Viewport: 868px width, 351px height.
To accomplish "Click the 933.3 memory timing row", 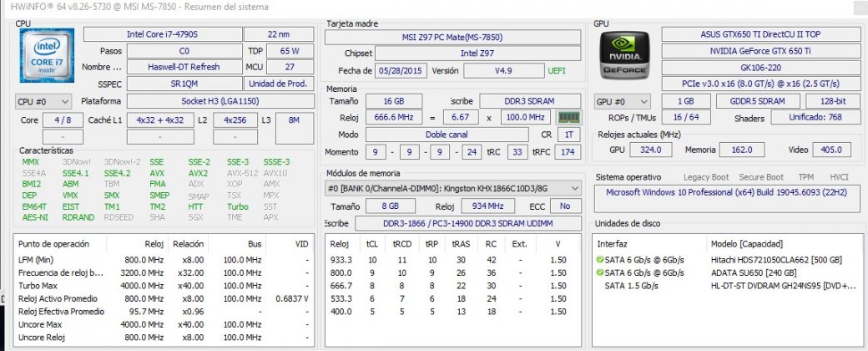I will click(452, 260).
